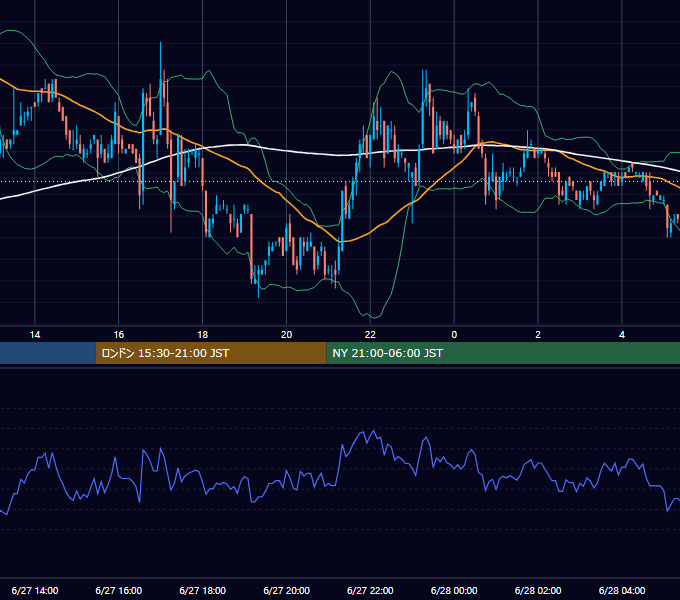Click the 6/28 02:00 date label

point(538,590)
